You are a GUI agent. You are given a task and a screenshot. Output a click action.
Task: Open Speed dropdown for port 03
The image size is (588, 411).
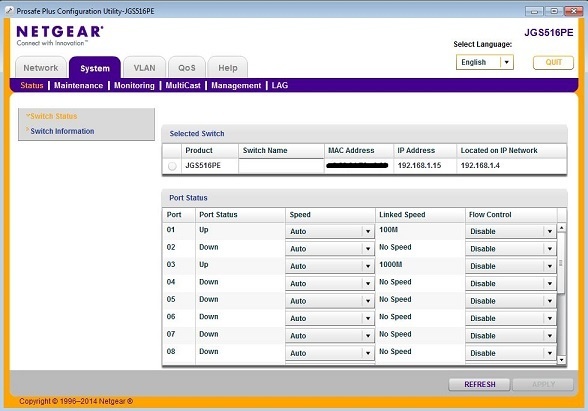[x=330, y=266]
